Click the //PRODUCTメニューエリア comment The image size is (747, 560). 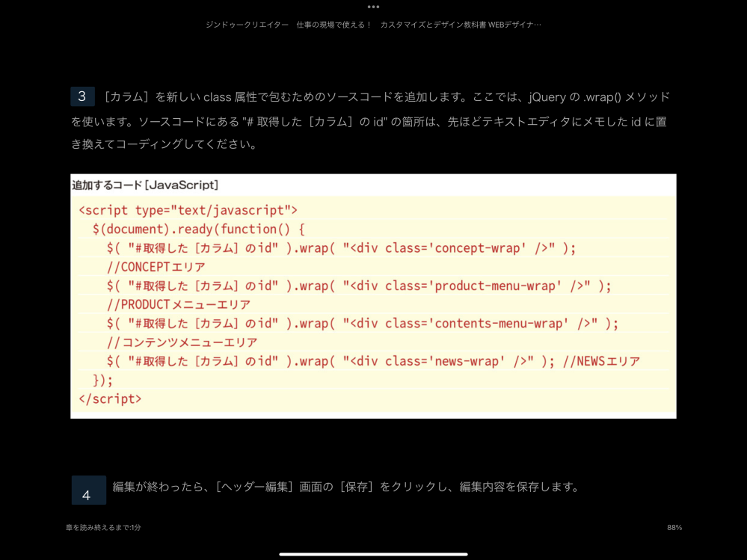178,304
